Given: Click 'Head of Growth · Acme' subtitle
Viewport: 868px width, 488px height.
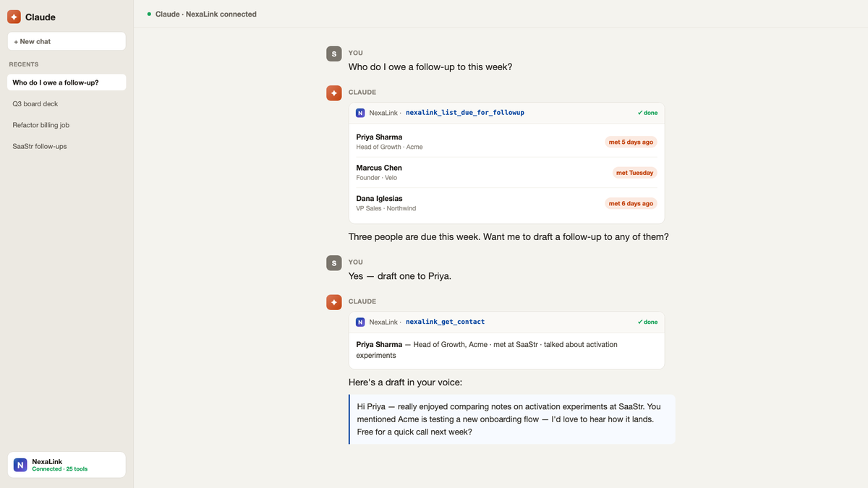Looking at the screenshot, I should 389,147.
